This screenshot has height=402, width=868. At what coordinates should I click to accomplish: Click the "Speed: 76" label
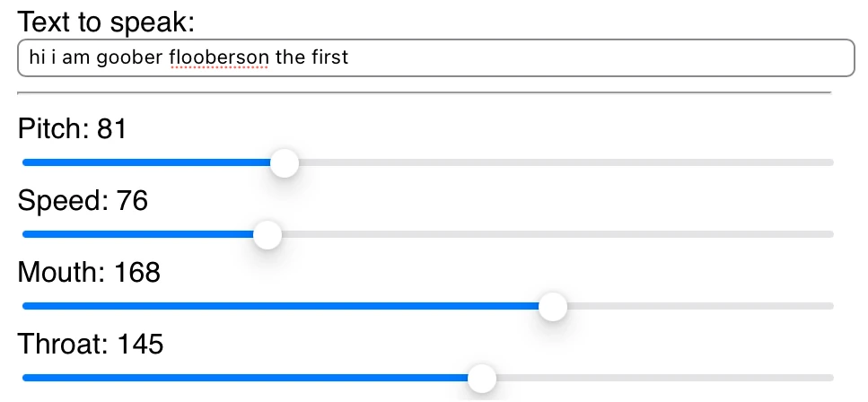point(83,201)
